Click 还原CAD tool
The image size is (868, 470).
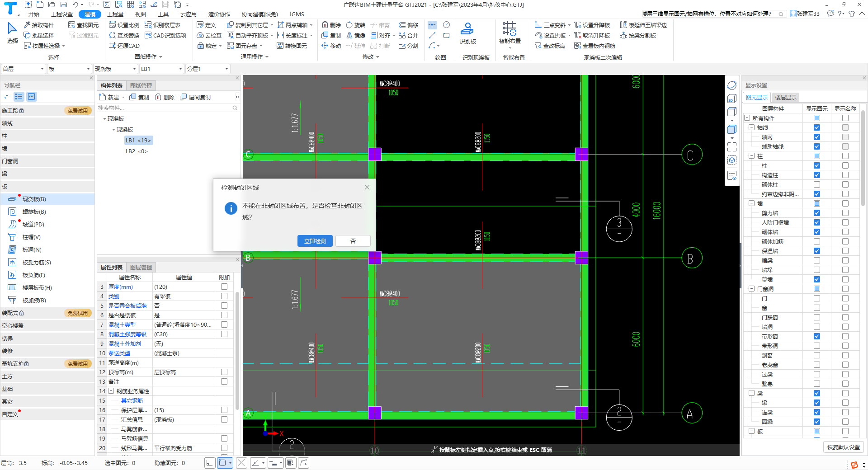pyautogui.click(x=124, y=46)
